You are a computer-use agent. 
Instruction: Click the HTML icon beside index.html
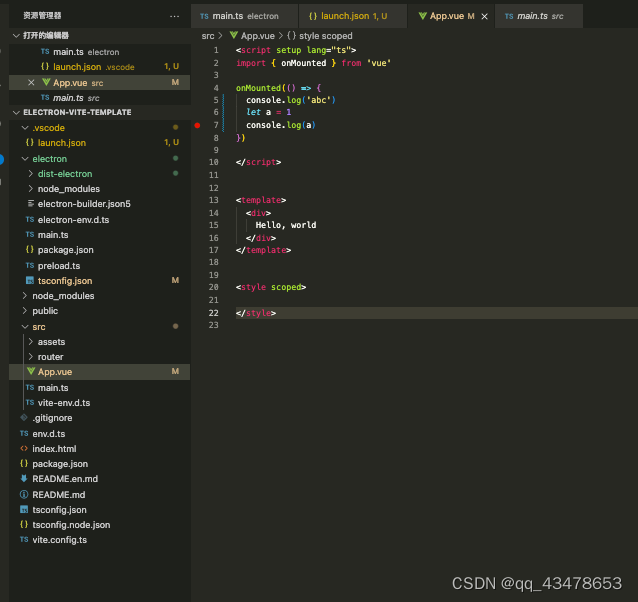tap(24, 449)
